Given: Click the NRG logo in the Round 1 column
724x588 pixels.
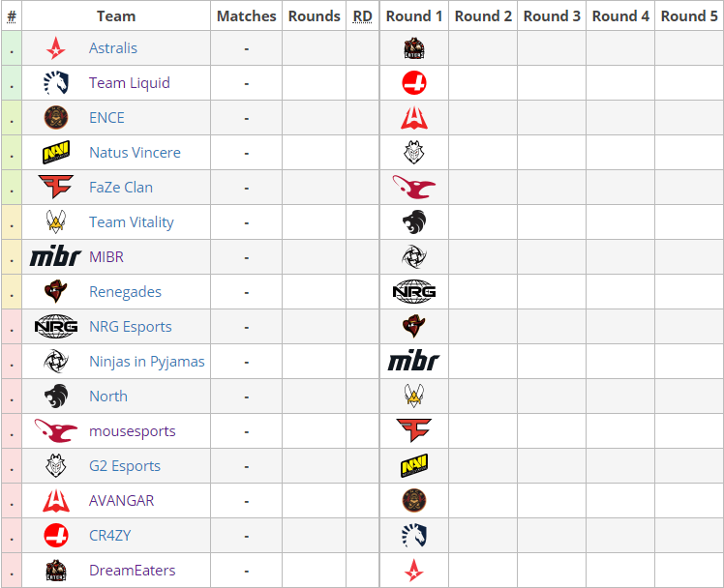Looking at the screenshot, I should click(x=414, y=292).
